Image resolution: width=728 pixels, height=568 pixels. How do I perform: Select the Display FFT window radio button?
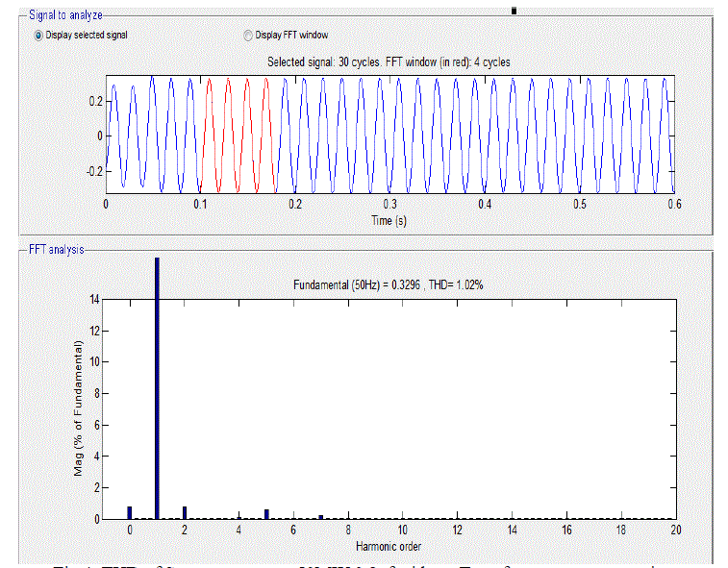pyautogui.click(x=248, y=35)
